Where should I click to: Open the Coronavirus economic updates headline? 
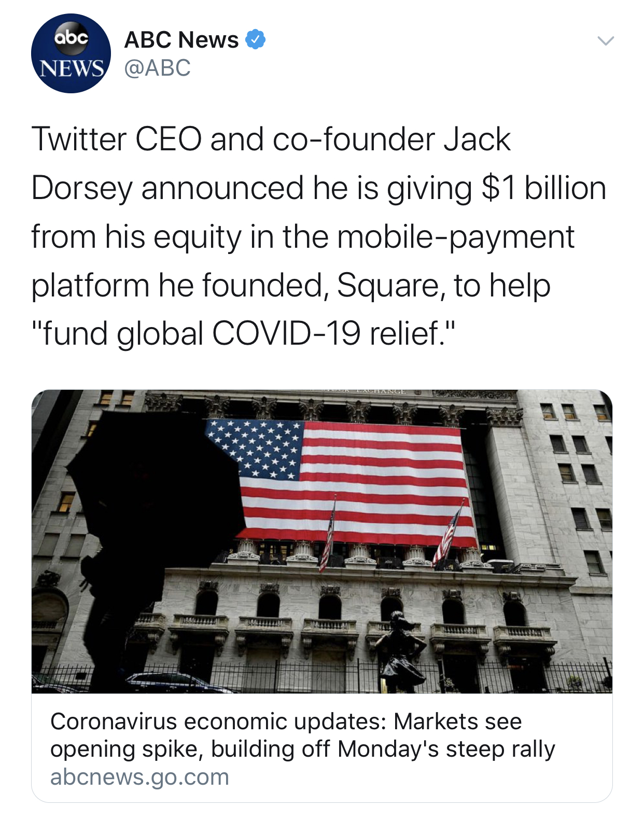pos(302,735)
